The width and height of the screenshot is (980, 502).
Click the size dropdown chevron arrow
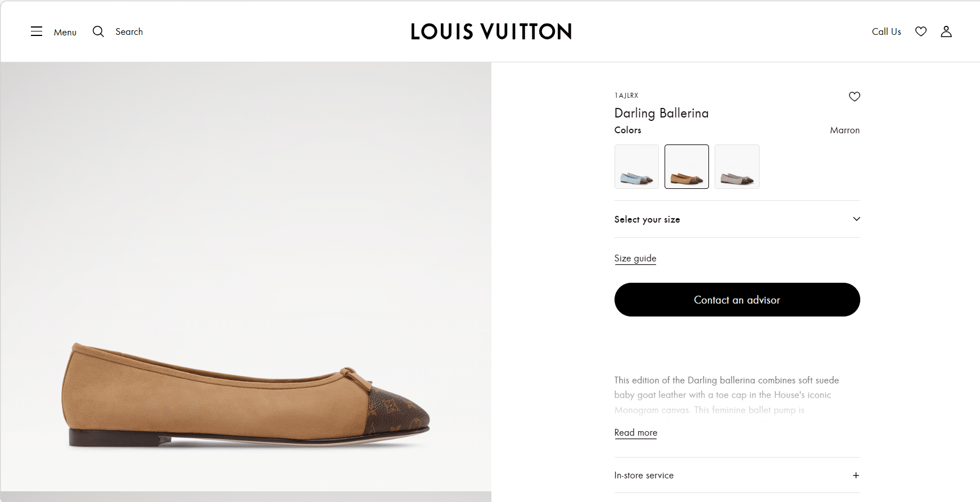(x=856, y=219)
